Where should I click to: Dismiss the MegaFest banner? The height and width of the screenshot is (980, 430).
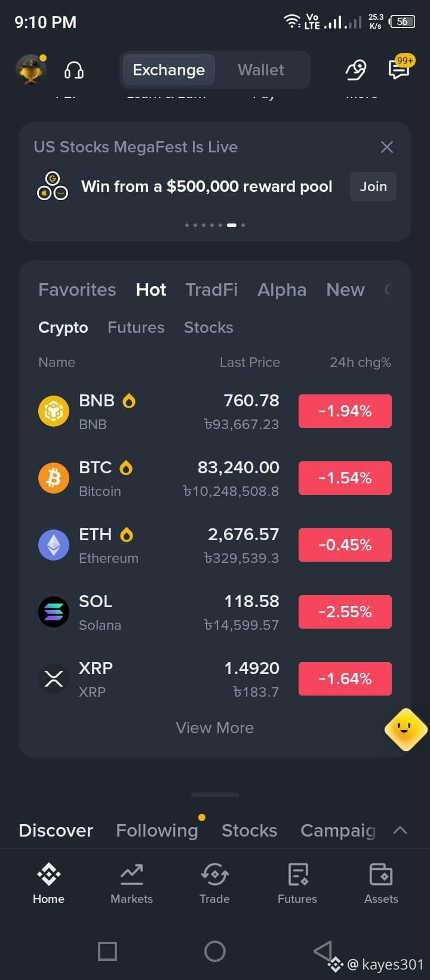(387, 147)
